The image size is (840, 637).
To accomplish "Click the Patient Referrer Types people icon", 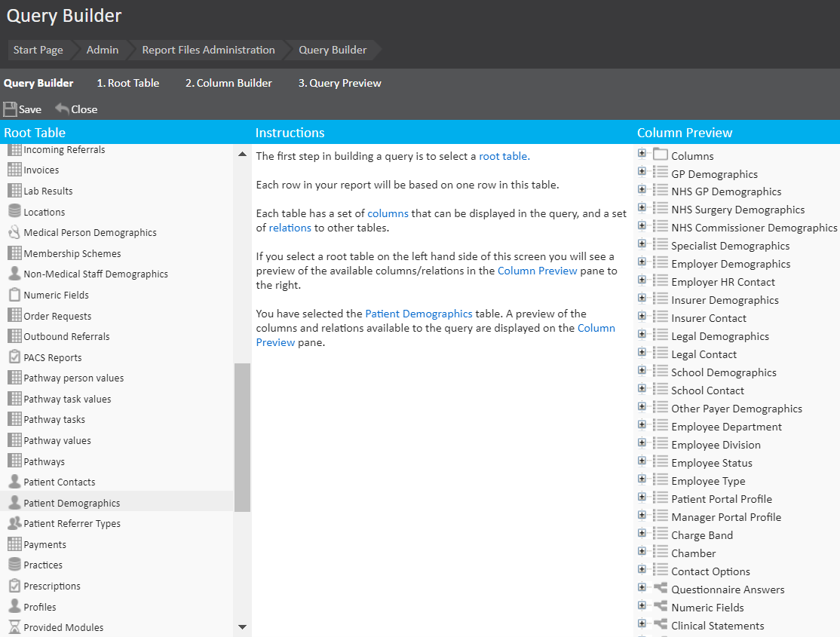I will (x=14, y=523).
